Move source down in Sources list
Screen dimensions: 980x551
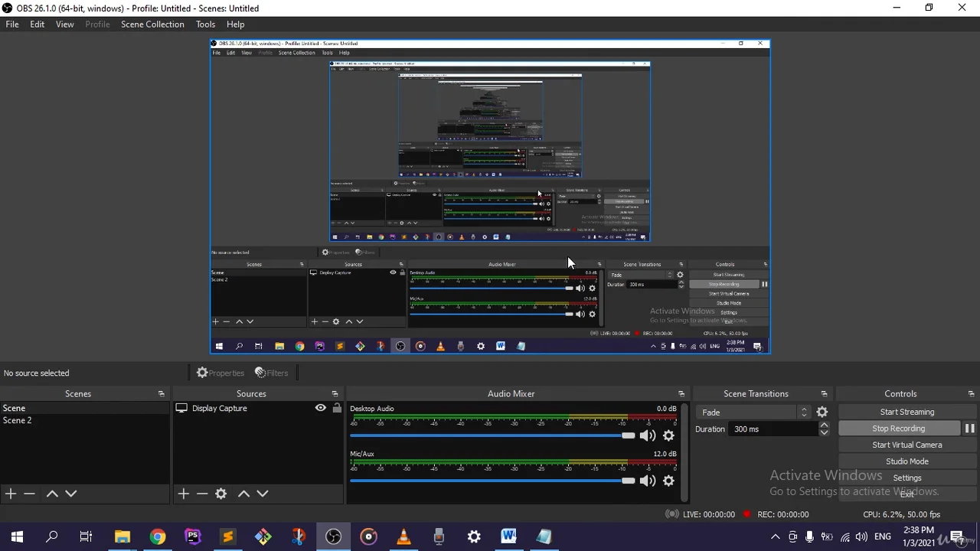263,494
